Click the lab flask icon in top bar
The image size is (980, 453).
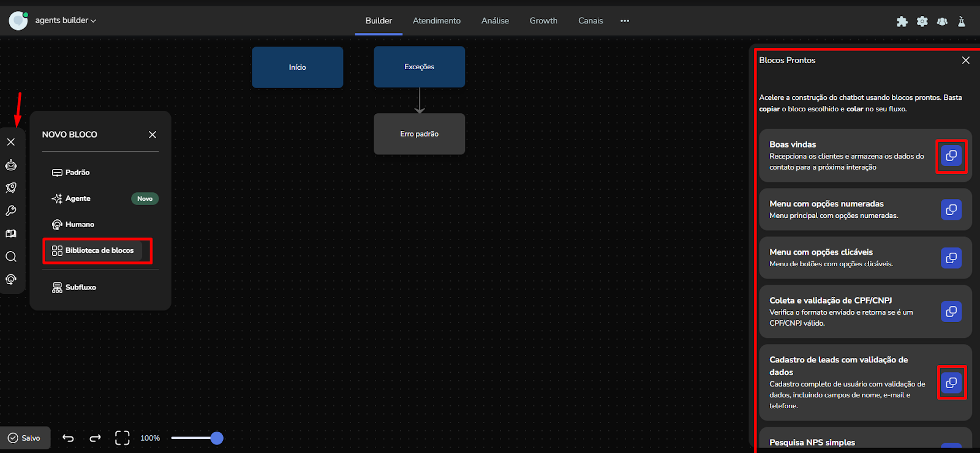tap(962, 21)
